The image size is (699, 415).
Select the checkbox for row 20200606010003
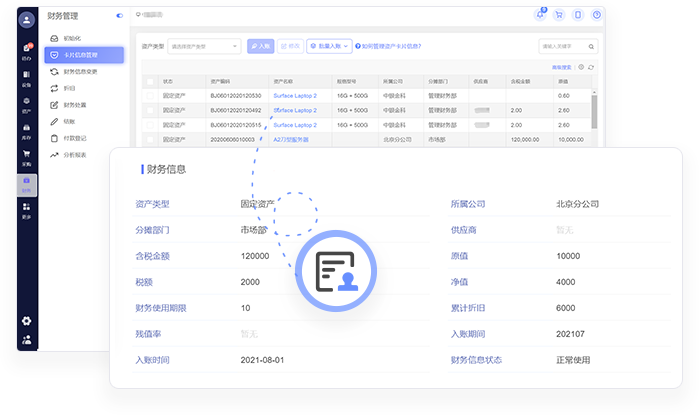coord(150,140)
